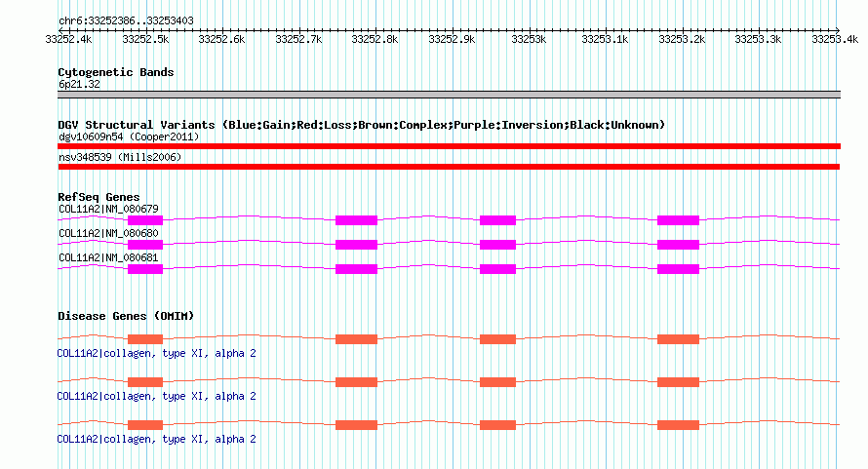Click the 33252.4k ruler label
The height and width of the screenshot is (469, 868).
[x=68, y=39]
